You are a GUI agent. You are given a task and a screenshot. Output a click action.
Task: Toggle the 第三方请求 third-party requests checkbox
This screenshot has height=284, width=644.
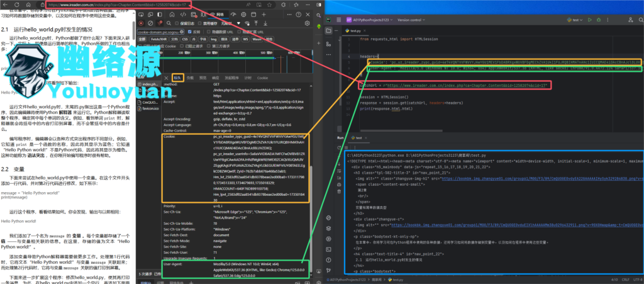pos(209,46)
